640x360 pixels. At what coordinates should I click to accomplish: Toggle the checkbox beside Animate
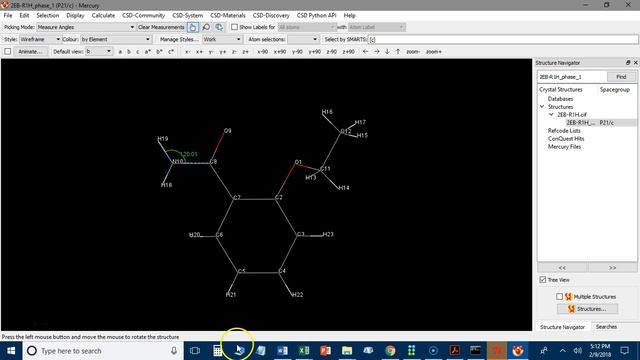(8, 51)
